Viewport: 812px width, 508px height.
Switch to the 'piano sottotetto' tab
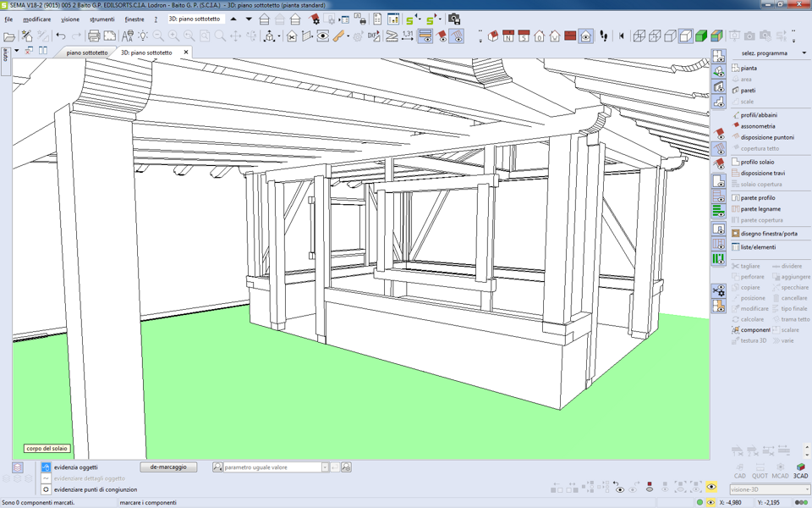tap(87, 52)
